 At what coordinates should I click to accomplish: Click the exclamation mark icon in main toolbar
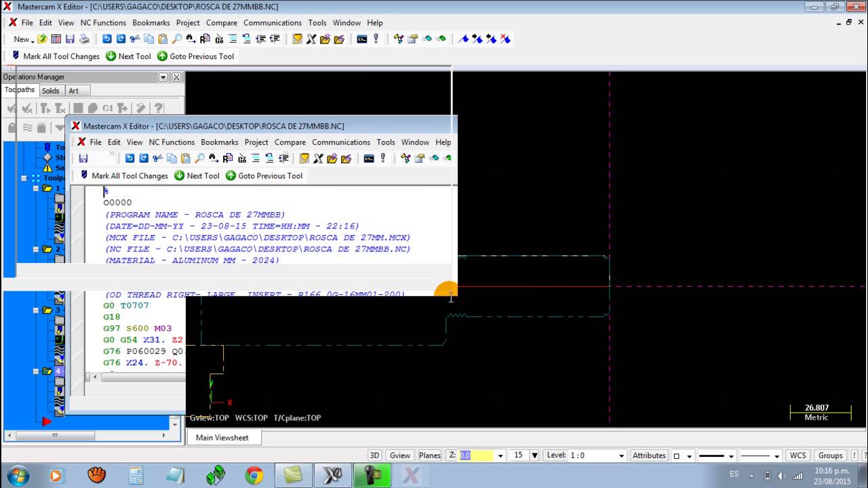tap(376, 39)
